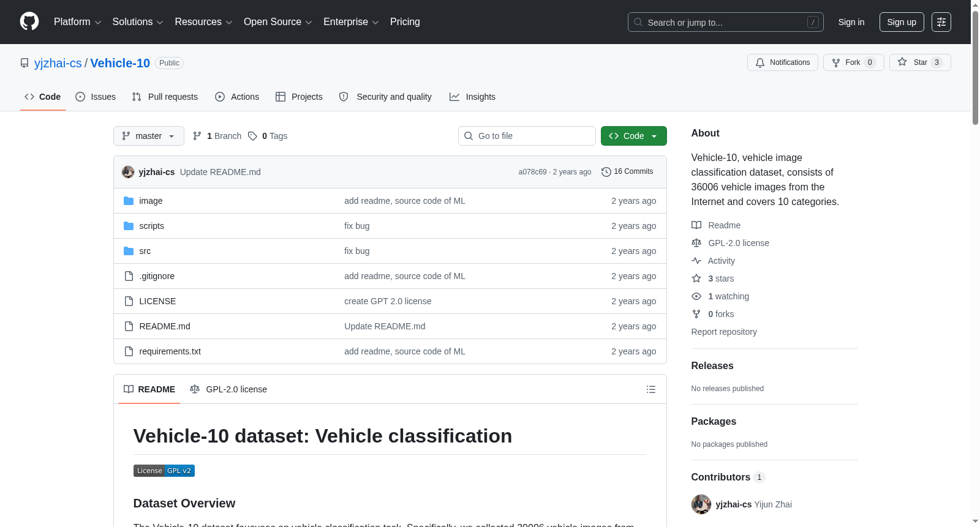Click the repository icon beside yjzhai-cs
The width and height of the screenshot is (980, 527).
(x=24, y=63)
